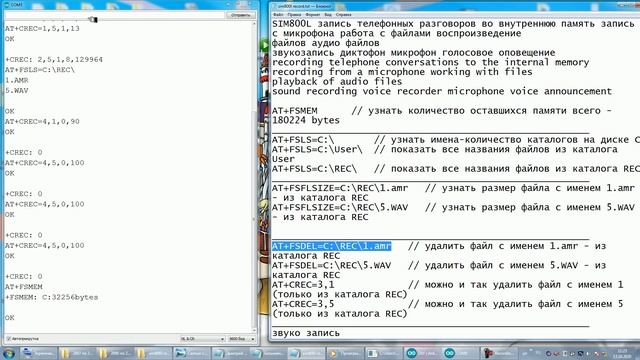
Task: Open the media player taskbar item with the orange play icon
Action: [x=344, y=353]
